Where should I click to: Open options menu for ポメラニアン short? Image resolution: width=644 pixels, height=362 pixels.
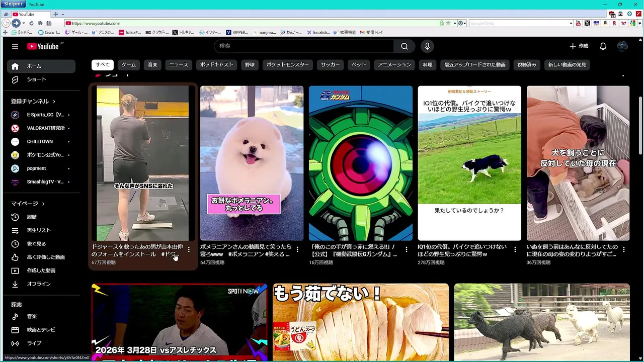297,249
